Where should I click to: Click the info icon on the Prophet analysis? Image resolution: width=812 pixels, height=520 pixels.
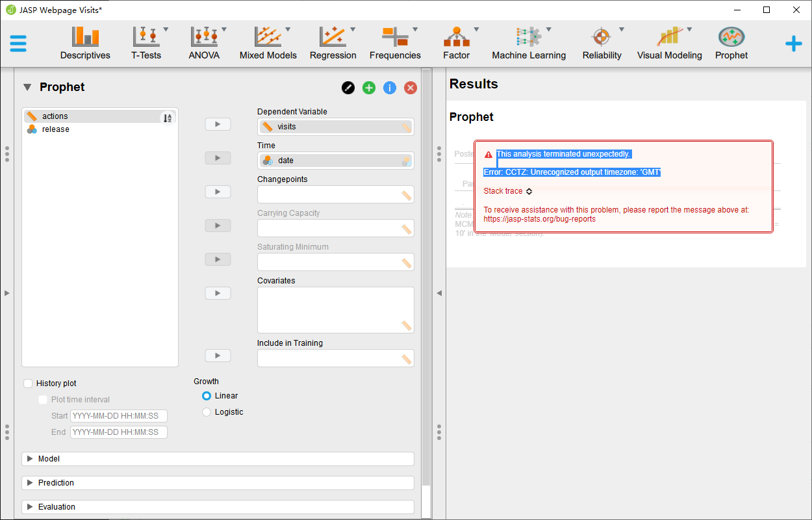point(389,87)
